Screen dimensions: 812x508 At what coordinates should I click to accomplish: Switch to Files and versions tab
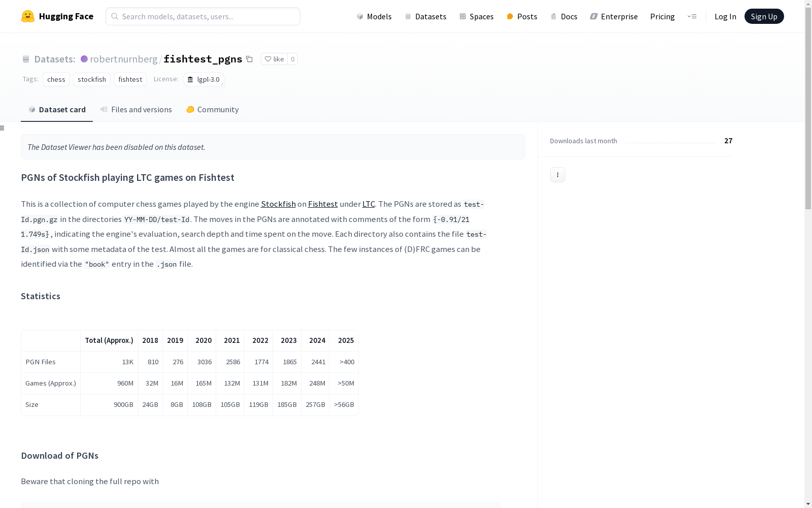pyautogui.click(x=136, y=110)
